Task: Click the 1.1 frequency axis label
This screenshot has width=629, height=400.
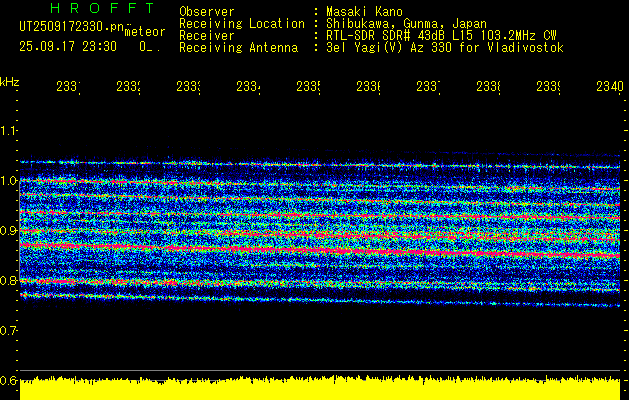Action: 8,130
